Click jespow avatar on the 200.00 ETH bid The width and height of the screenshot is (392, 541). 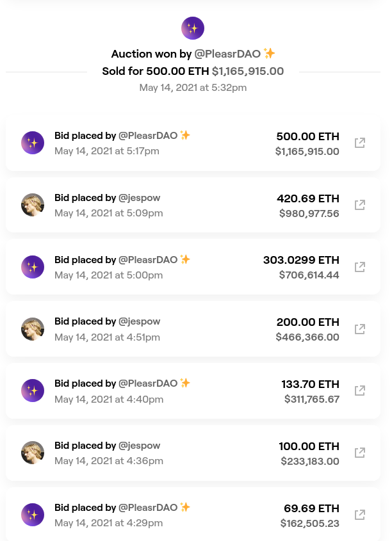point(33,329)
